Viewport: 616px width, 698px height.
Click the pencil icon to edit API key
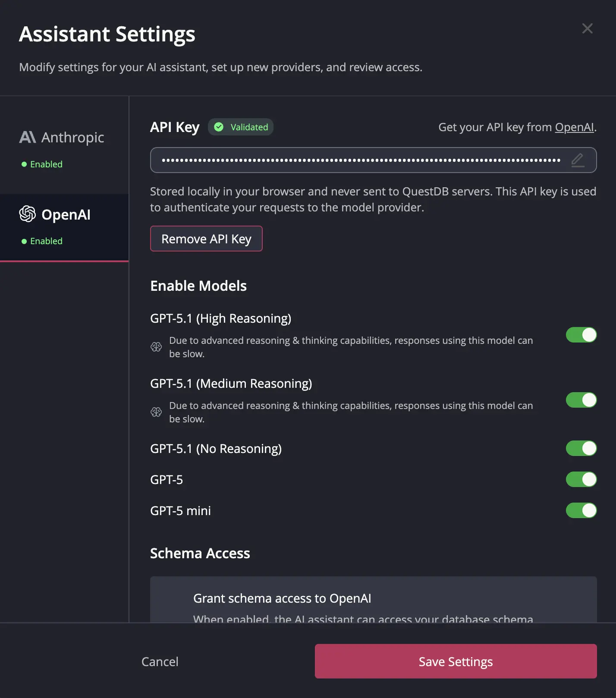(578, 160)
